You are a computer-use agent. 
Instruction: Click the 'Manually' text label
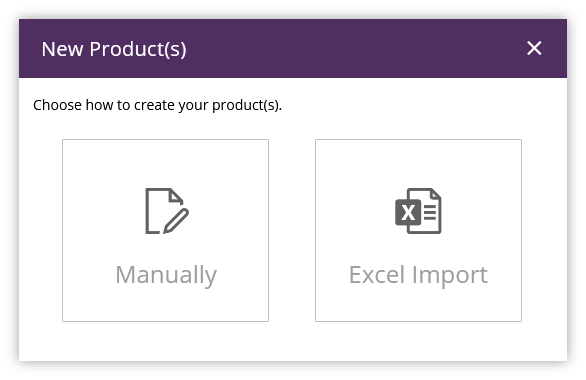[x=166, y=276]
